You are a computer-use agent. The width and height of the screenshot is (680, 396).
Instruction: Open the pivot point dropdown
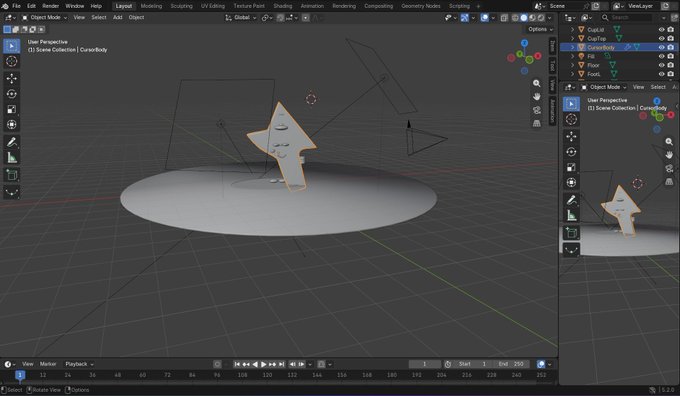point(266,18)
